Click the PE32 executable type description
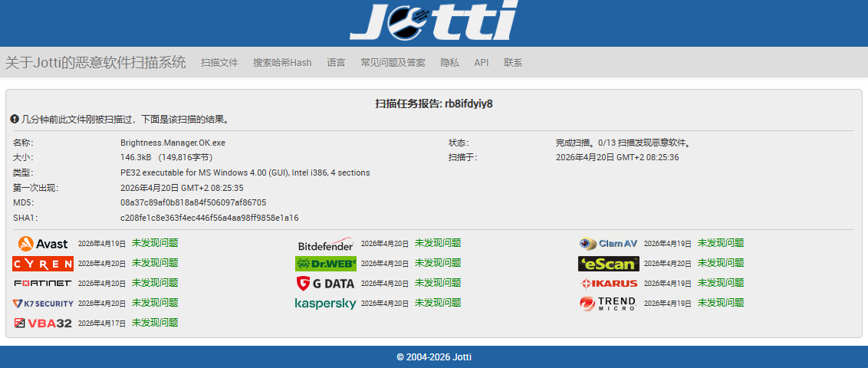This screenshot has width=868, height=368. point(245,172)
